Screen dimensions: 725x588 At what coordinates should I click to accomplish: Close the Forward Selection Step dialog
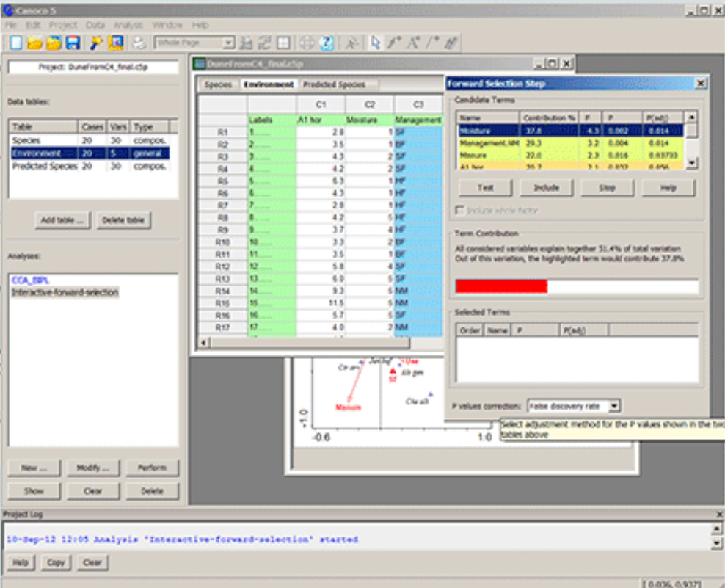click(701, 83)
